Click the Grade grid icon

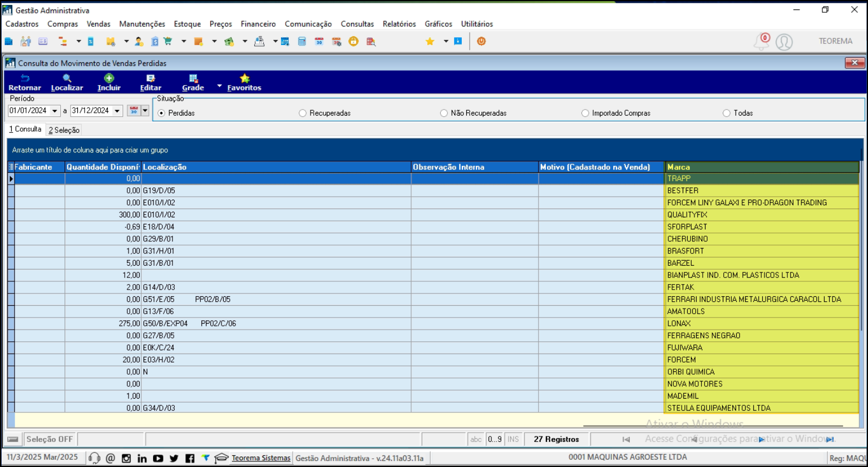coord(193,78)
